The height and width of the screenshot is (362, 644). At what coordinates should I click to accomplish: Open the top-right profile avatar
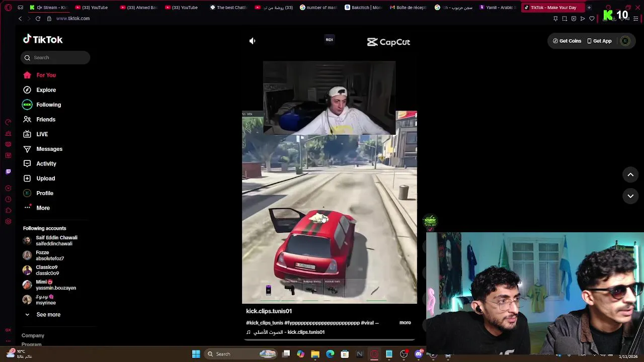tap(625, 41)
